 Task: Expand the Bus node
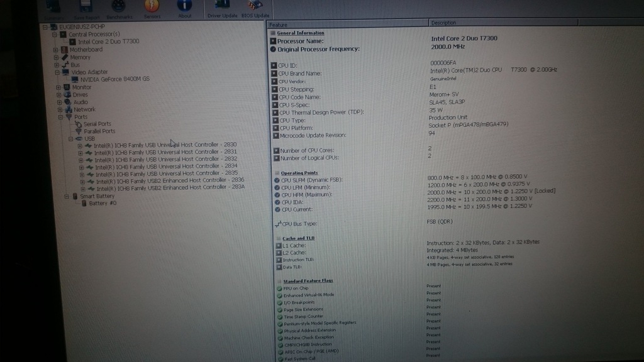(x=57, y=65)
